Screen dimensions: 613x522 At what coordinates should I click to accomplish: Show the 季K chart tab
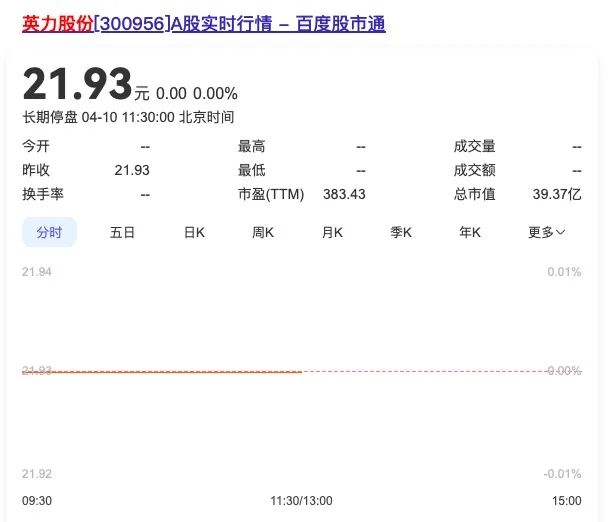pos(401,233)
